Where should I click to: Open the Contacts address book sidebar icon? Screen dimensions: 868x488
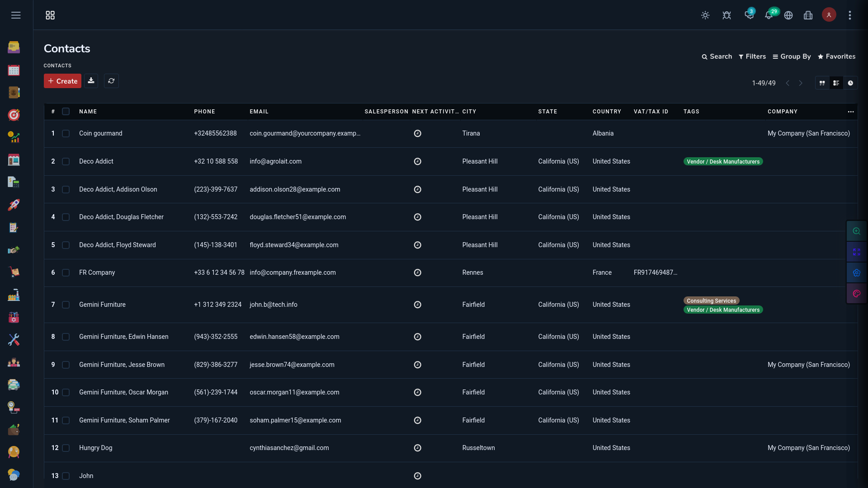(14, 93)
